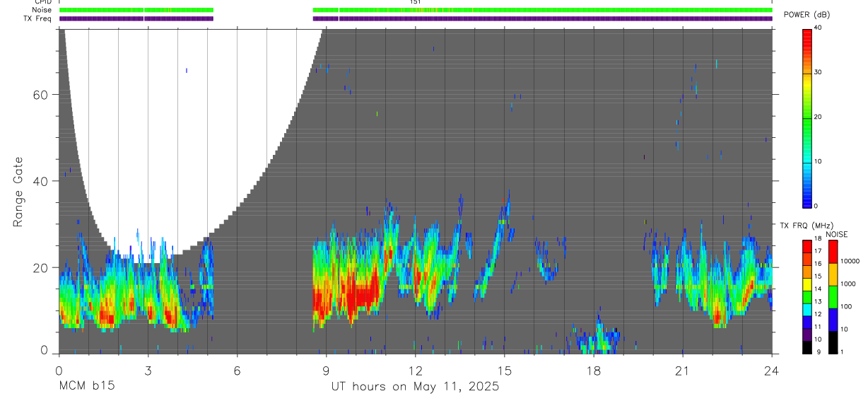The height and width of the screenshot is (401, 868).
Task: Click the 40 tick on the POWER scale
Action: 819,28
